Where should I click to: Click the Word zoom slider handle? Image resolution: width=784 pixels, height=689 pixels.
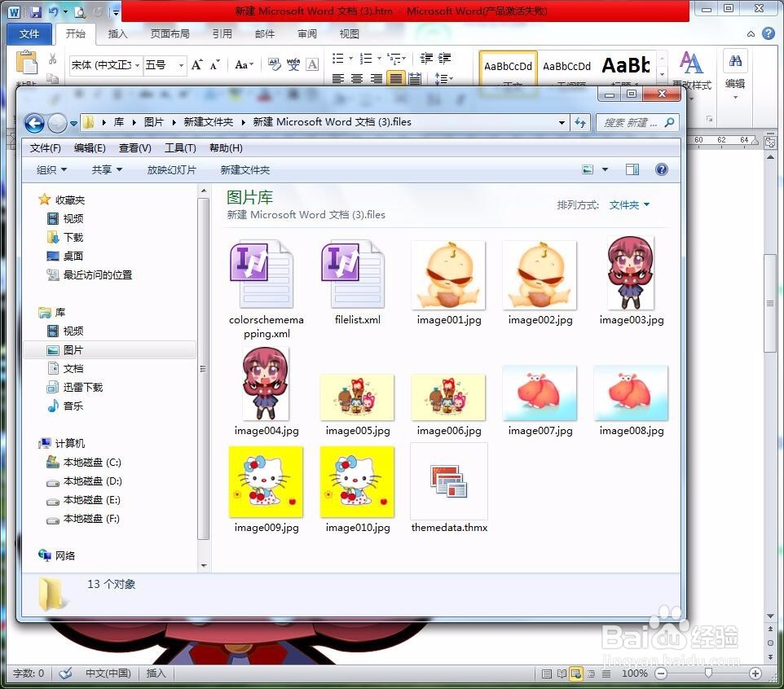point(708,674)
